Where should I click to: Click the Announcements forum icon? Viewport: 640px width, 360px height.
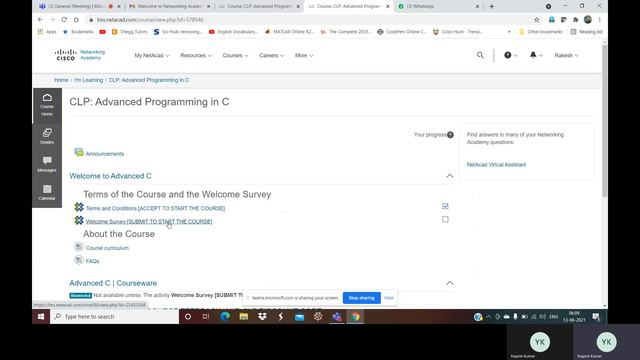click(79, 153)
